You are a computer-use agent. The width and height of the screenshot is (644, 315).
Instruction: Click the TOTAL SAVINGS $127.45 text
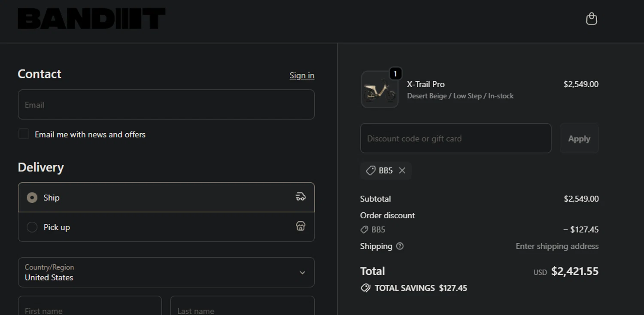coord(421,288)
